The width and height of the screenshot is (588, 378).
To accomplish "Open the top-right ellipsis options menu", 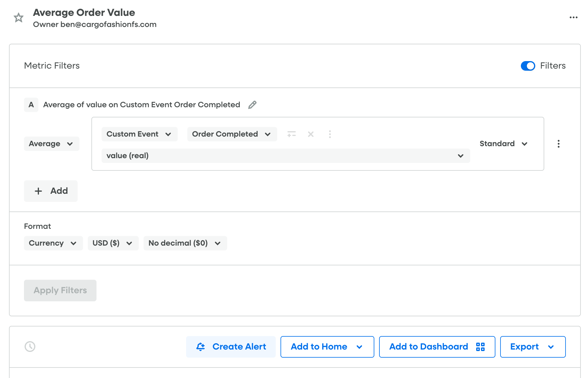I will 573,17.
